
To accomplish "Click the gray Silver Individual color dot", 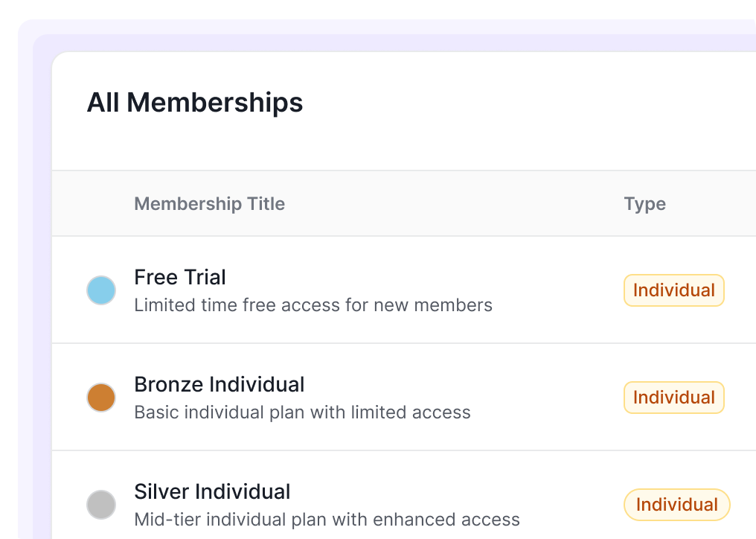I will click(101, 505).
